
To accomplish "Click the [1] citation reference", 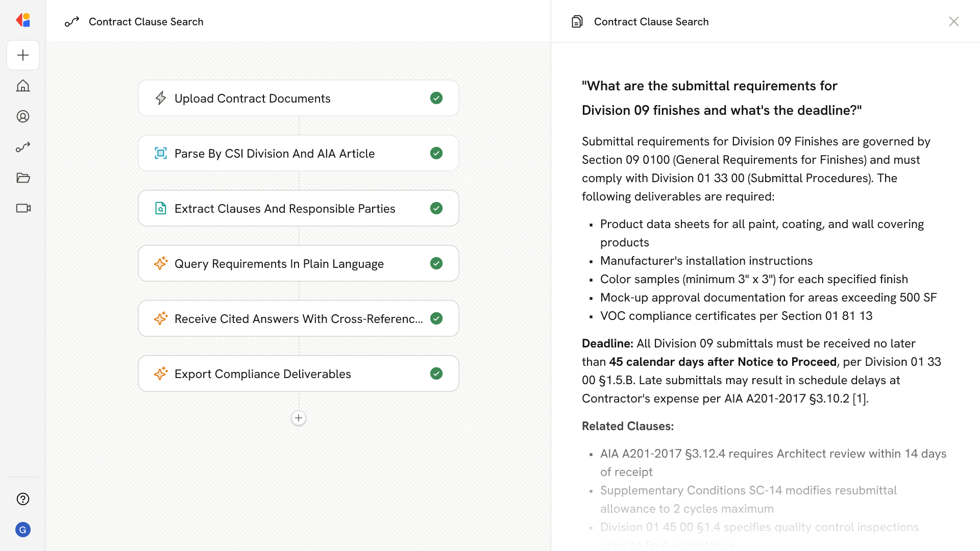I will pos(860,398).
